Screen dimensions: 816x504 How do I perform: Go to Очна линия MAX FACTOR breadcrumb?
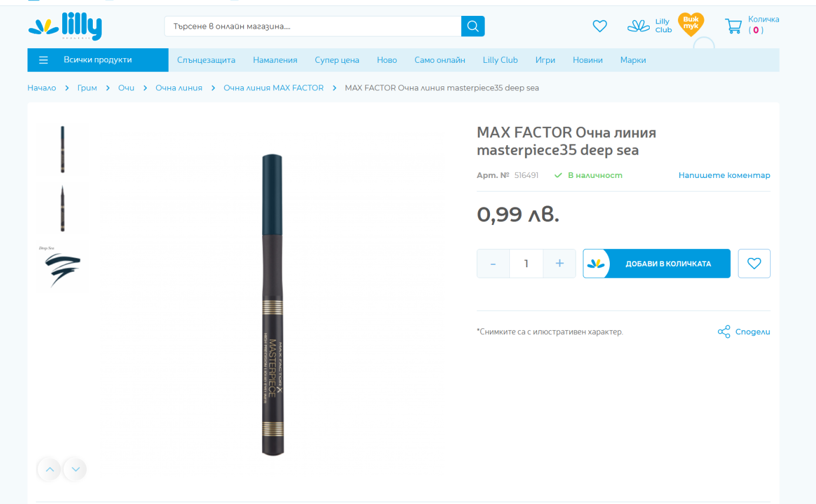[x=274, y=88]
